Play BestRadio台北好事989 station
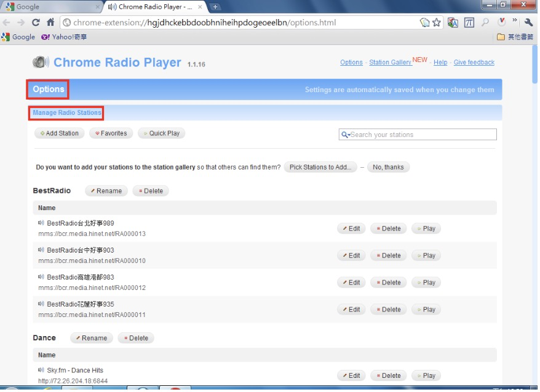Image resolution: width=540 pixels, height=392 pixels. tap(426, 229)
